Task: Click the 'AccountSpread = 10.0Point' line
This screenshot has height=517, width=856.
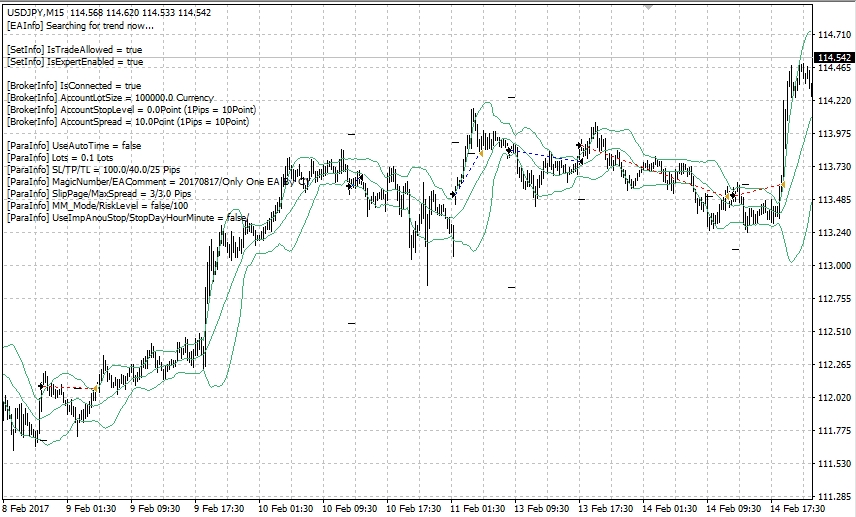Action: (x=128, y=122)
